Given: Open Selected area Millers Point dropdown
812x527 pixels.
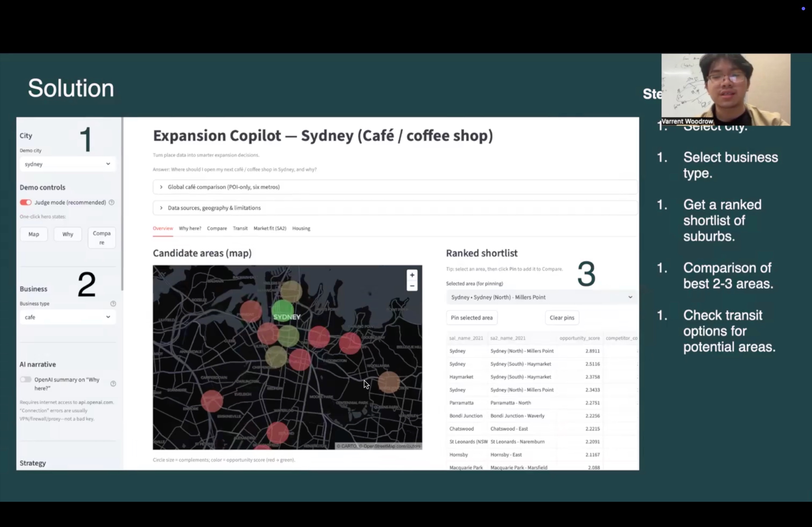Looking at the screenshot, I should tap(541, 297).
